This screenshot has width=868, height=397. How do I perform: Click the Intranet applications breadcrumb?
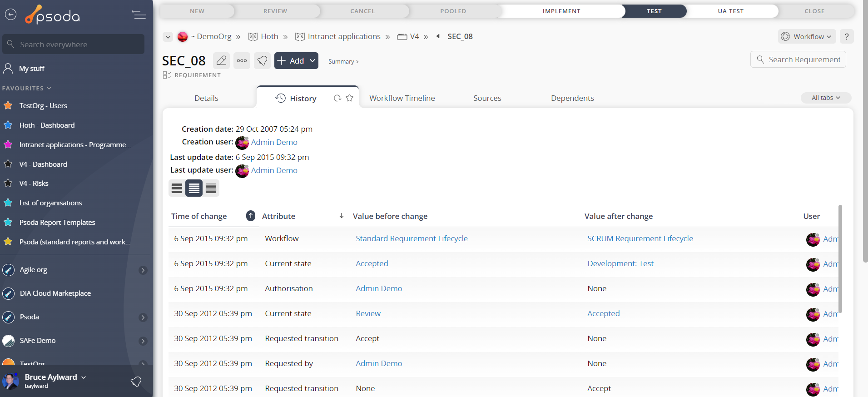point(344,36)
